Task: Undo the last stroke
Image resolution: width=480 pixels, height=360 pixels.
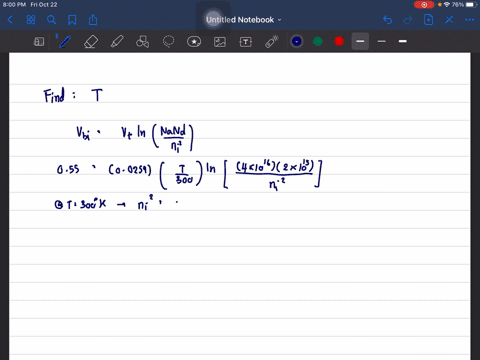Action: pos(387,20)
